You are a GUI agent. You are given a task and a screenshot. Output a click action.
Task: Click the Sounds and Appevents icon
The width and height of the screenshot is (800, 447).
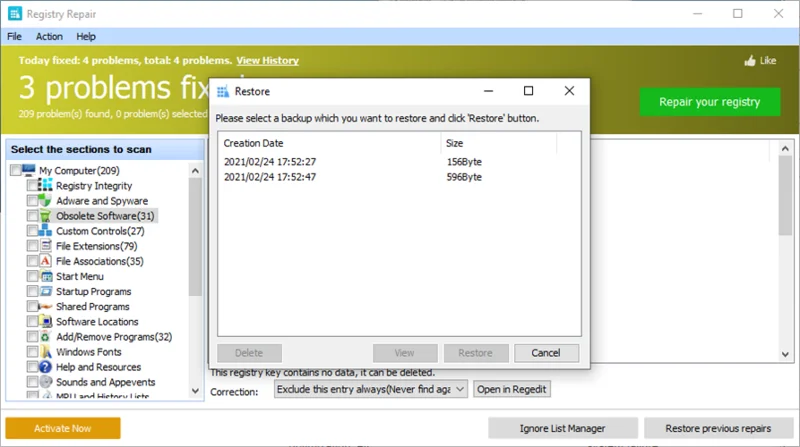coord(45,382)
